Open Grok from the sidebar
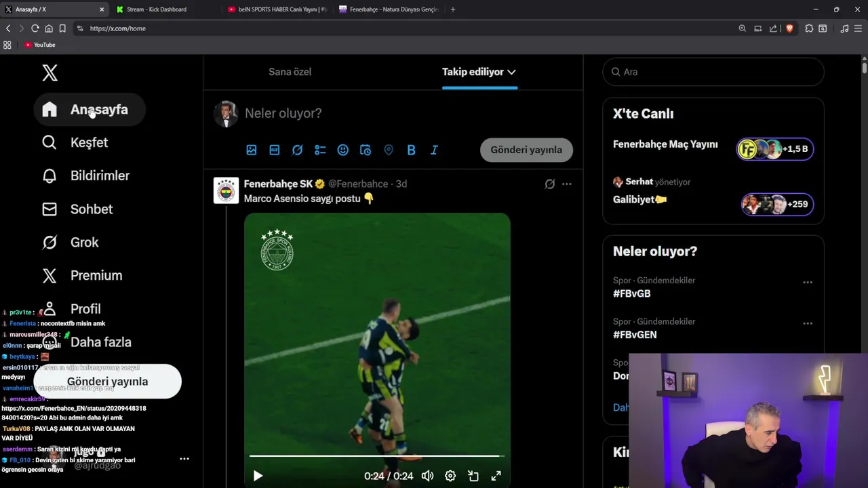Image resolution: width=868 pixels, height=488 pixels. (71, 242)
